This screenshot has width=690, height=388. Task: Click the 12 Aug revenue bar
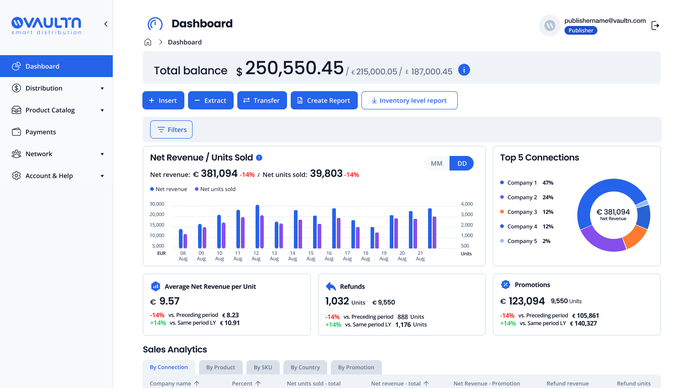[x=257, y=227]
